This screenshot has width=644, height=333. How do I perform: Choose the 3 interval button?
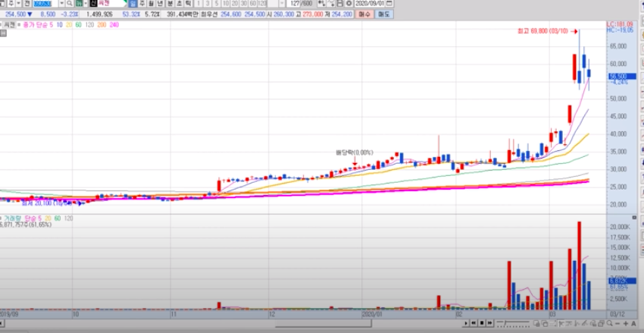click(208, 3)
